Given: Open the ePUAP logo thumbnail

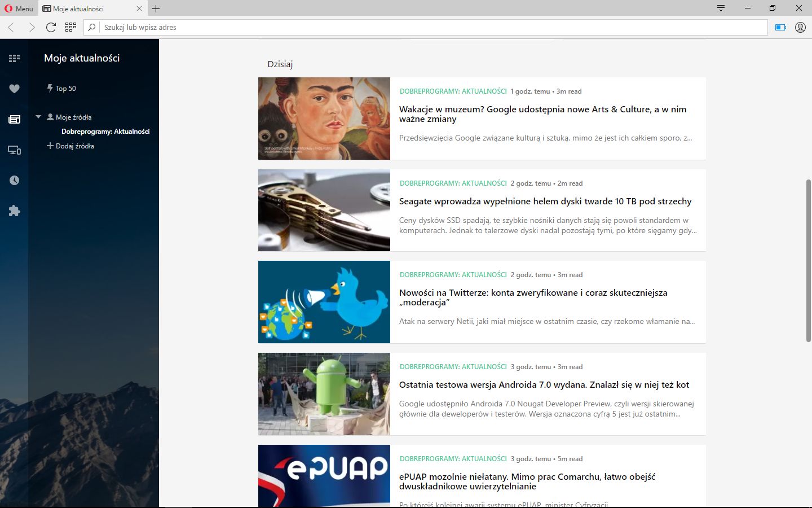Looking at the screenshot, I should 324,476.
